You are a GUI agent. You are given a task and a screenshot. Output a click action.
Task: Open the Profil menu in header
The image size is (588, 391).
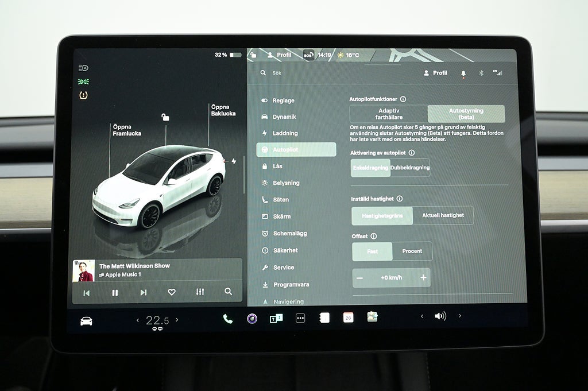coord(435,73)
